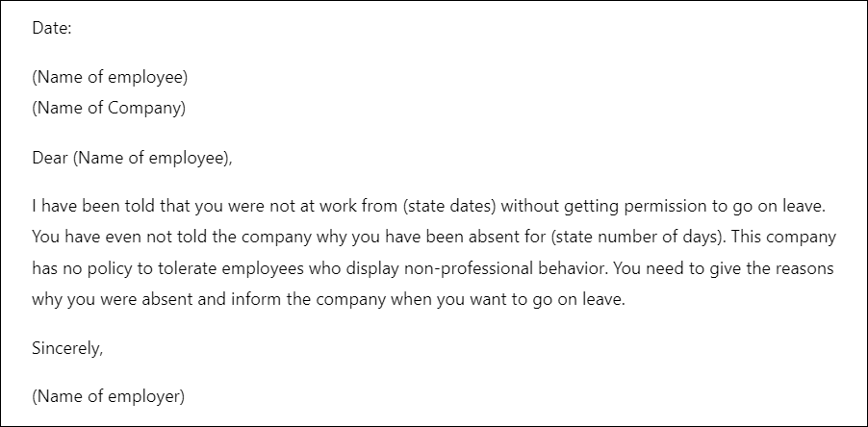Click the '(Name of employer)' signature placeholder
868x427 pixels.
click(x=109, y=397)
